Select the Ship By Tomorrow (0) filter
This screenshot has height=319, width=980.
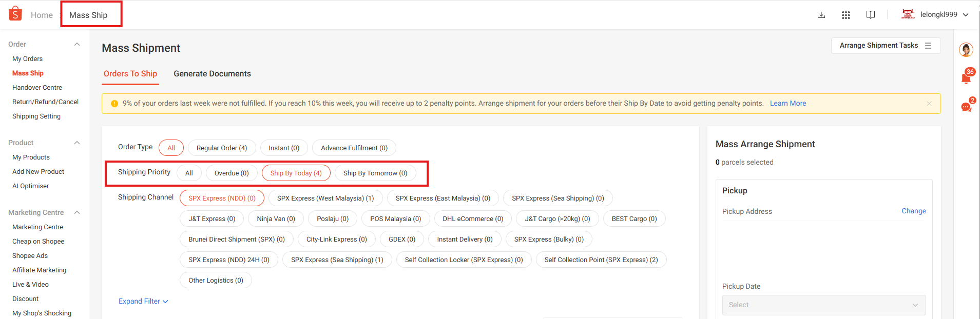tap(375, 173)
